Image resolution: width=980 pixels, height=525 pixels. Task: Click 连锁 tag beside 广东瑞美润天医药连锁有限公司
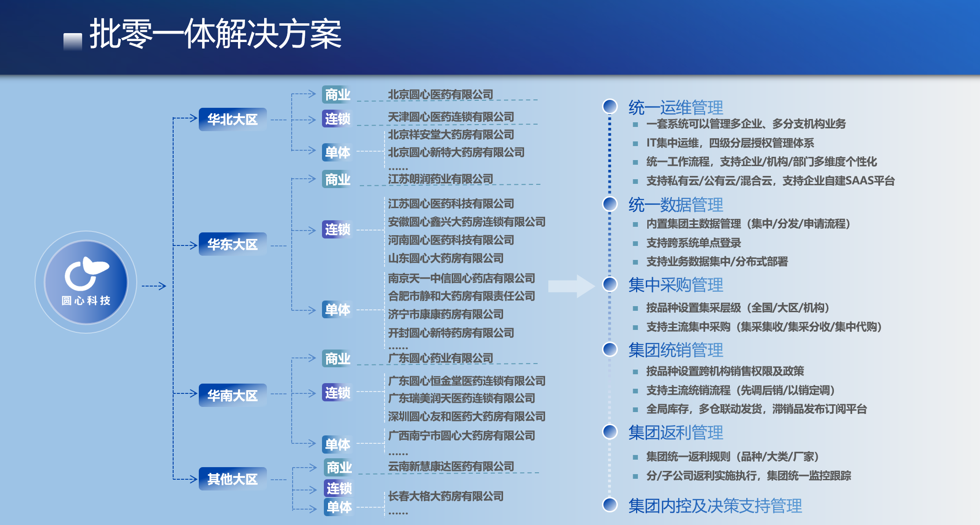coord(337,392)
